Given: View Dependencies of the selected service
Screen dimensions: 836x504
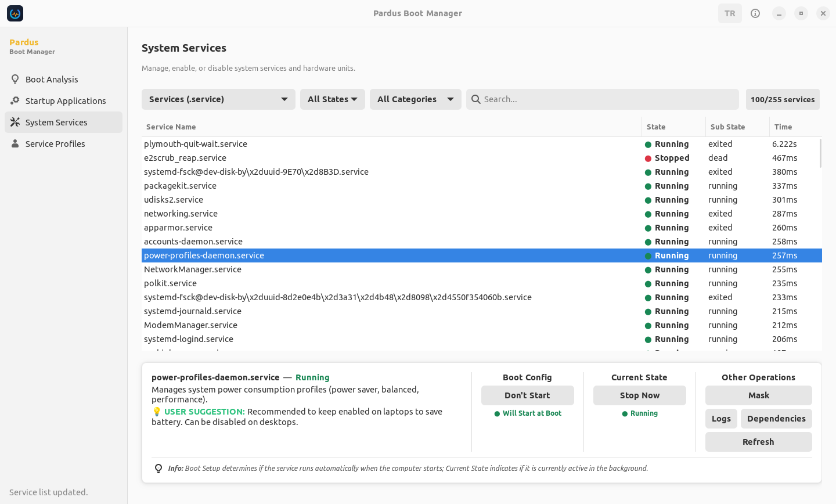Looking at the screenshot, I should [776, 419].
